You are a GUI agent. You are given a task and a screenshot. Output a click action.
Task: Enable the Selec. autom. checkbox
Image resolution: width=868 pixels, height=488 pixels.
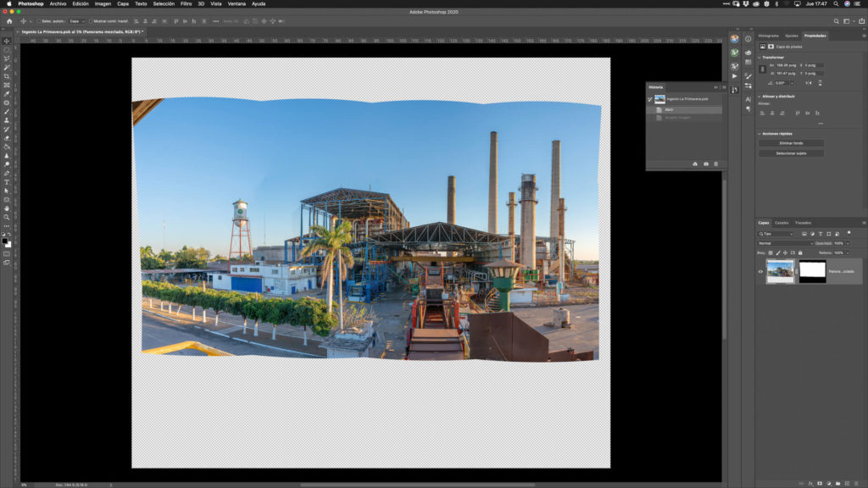point(38,20)
